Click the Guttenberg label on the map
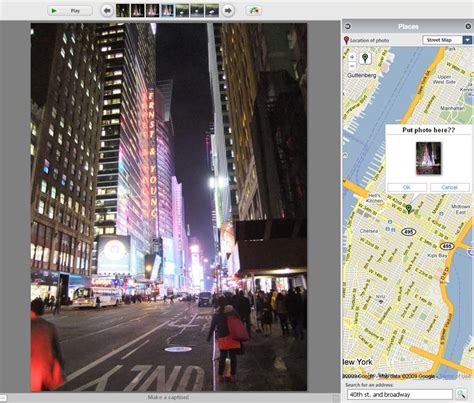 tap(362, 75)
